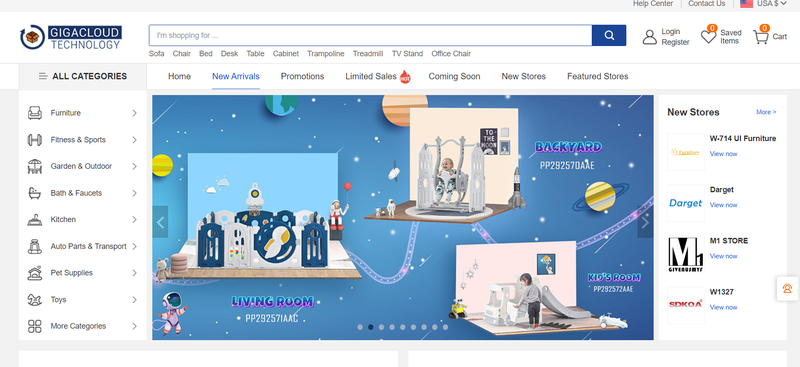Click the Login user profile icon

tap(649, 37)
